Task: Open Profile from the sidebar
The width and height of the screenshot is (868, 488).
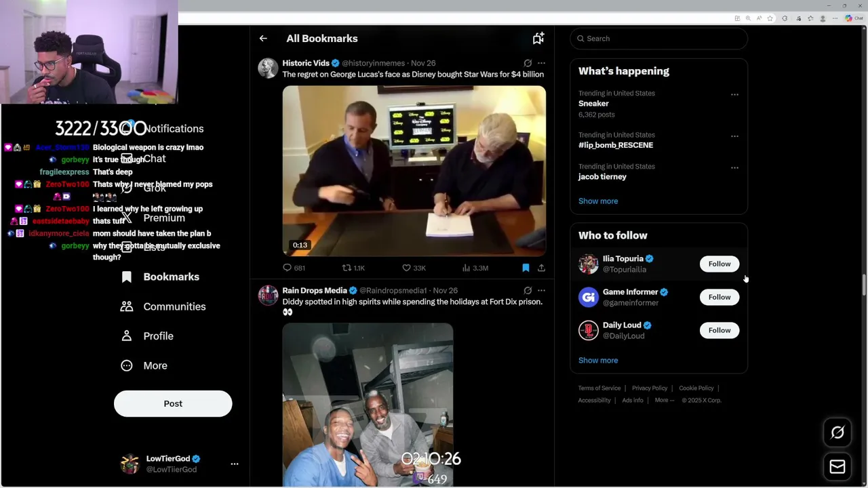Action: point(146,336)
